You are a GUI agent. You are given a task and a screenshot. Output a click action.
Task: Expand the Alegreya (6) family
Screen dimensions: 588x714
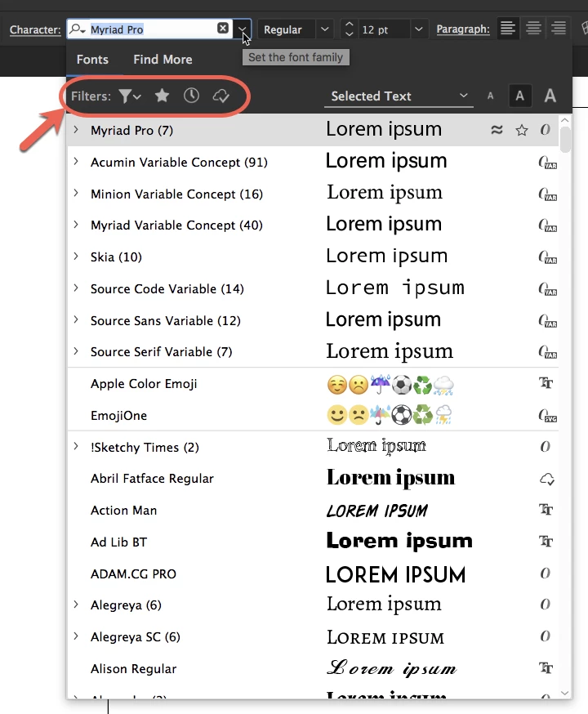pos(76,605)
